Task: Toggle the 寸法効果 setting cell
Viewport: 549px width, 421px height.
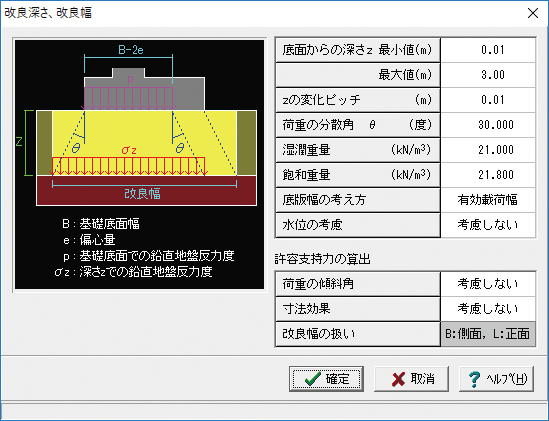Action: click(488, 309)
